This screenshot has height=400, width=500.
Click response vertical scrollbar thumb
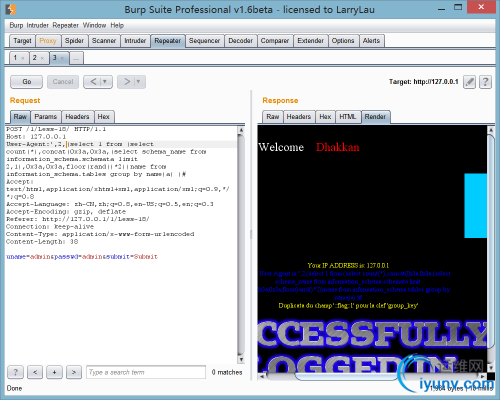coord(490,241)
